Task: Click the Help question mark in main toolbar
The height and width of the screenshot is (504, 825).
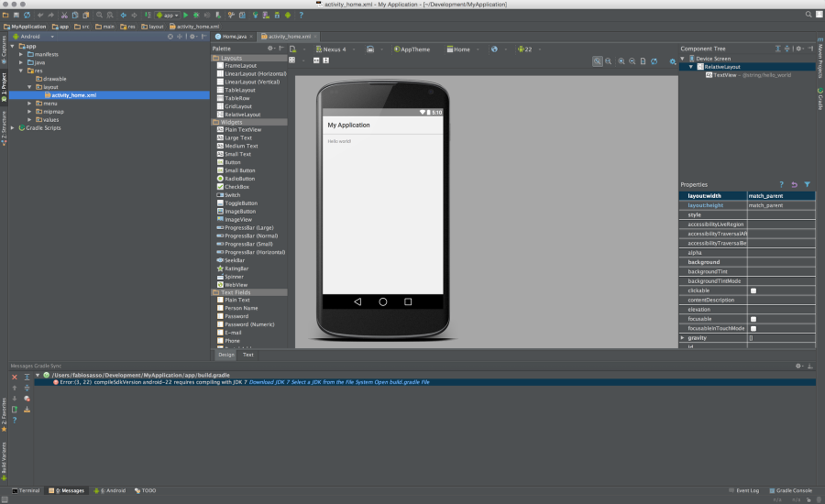Action: (301, 16)
